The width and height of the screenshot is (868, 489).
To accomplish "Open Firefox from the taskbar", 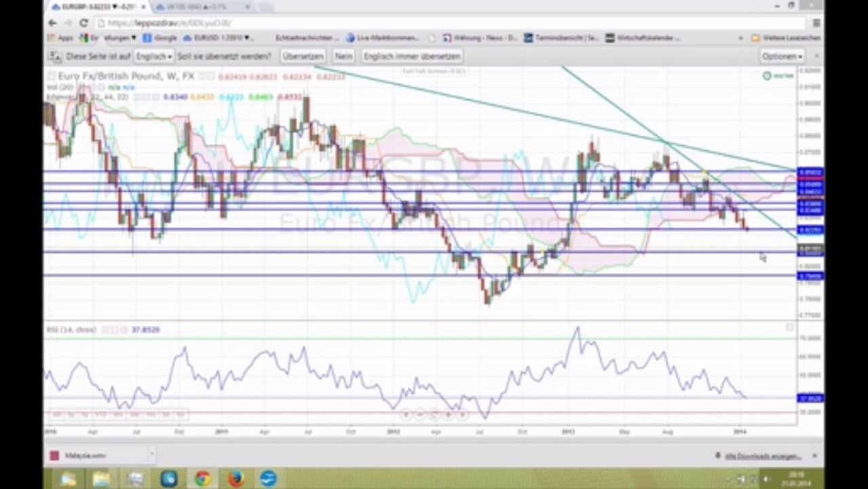I will 235,479.
